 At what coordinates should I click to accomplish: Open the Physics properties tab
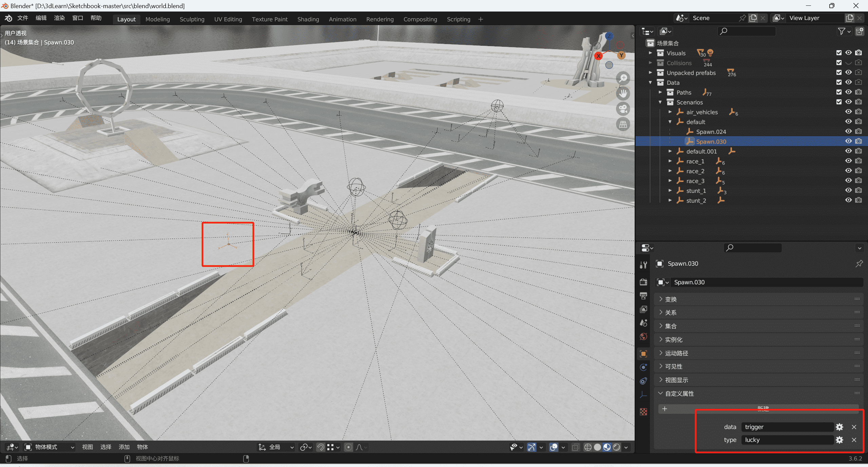pyautogui.click(x=643, y=367)
